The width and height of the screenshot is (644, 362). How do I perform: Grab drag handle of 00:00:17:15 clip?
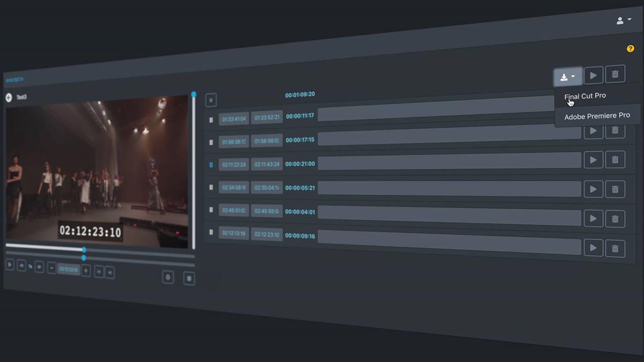point(211,142)
